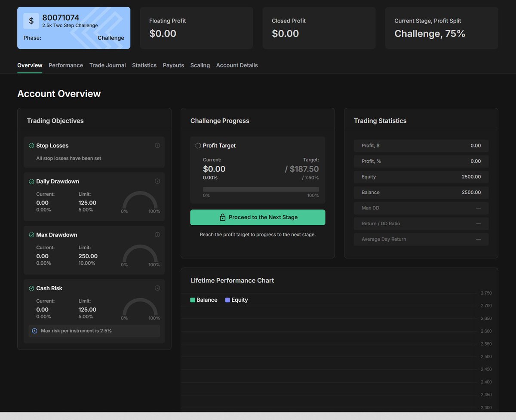Click the Cash Risk limit 125.00 value

pos(87,310)
